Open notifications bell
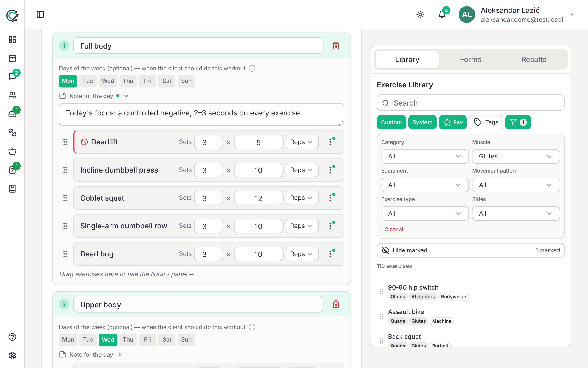588x368 pixels. (x=442, y=14)
